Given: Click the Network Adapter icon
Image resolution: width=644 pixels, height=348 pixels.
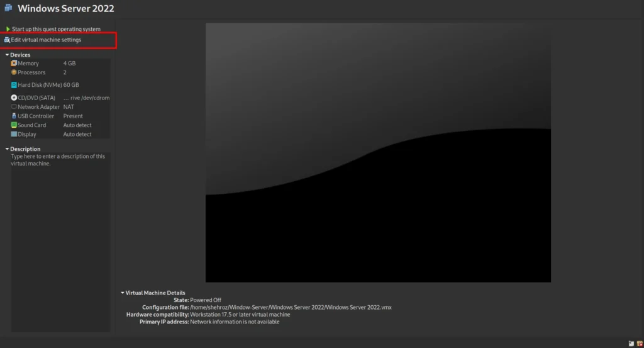Looking at the screenshot, I should pyautogui.click(x=14, y=107).
